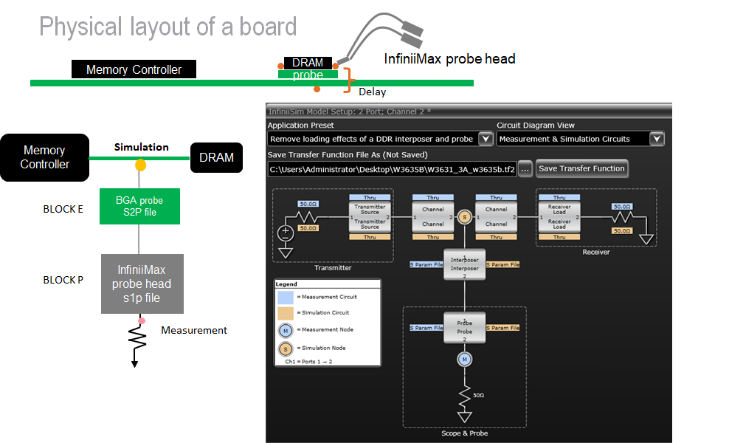The height and width of the screenshot is (443, 729).
Task: Click the DRAM chip on board layout
Action: pyautogui.click(x=308, y=63)
